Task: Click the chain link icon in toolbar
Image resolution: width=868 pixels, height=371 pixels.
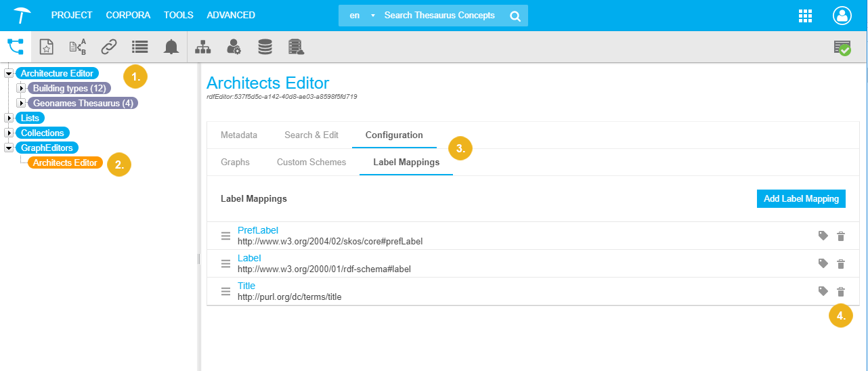Action: click(108, 47)
